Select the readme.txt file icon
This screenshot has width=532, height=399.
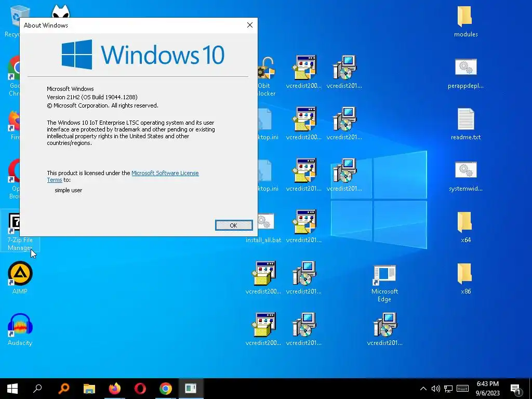[x=465, y=124]
